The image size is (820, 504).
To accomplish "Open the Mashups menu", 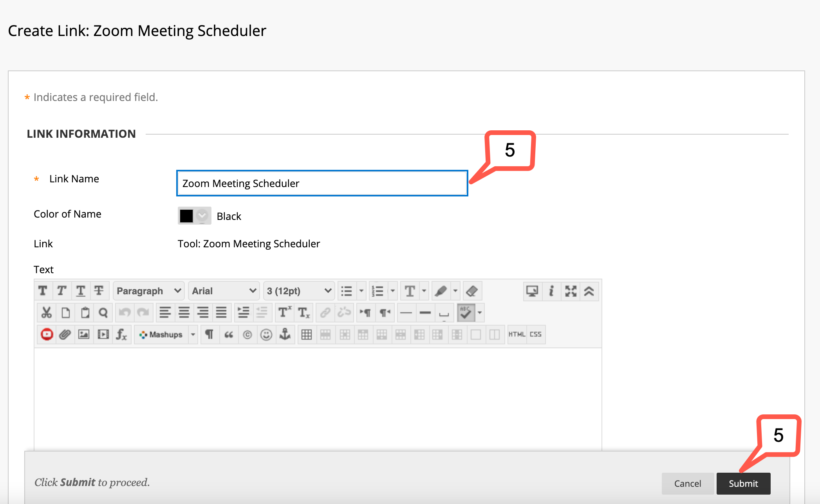I will 161,335.
